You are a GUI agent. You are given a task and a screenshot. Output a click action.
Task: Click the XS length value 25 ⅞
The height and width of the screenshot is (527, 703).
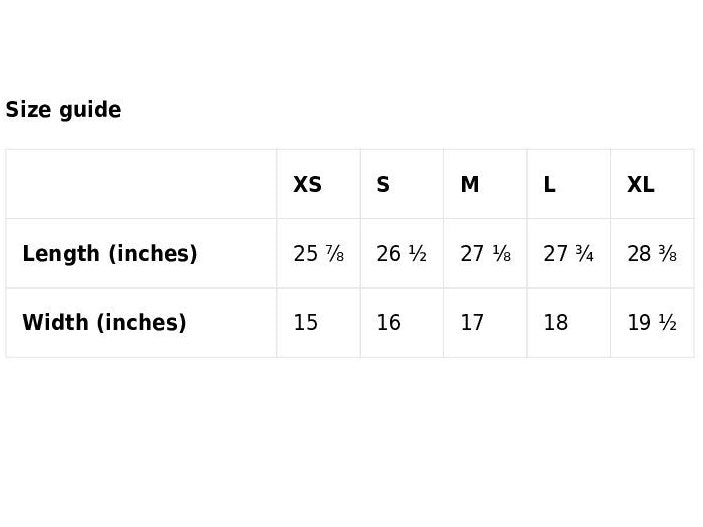point(319,254)
